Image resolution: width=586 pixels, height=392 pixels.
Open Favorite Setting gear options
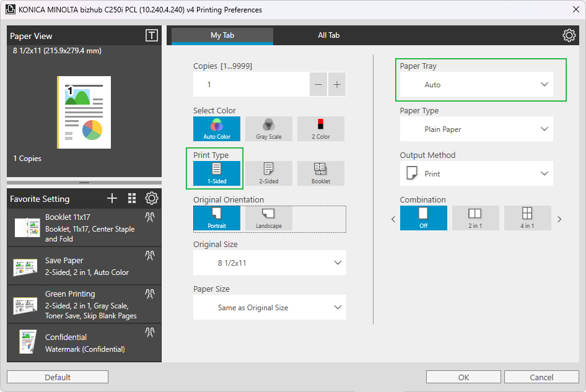click(151, 198)
